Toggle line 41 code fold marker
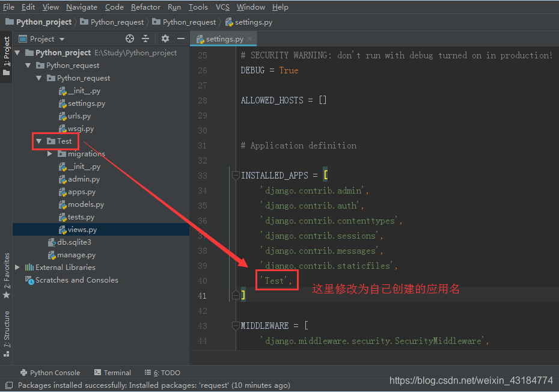The image size is (559, 392). [236, 295]
